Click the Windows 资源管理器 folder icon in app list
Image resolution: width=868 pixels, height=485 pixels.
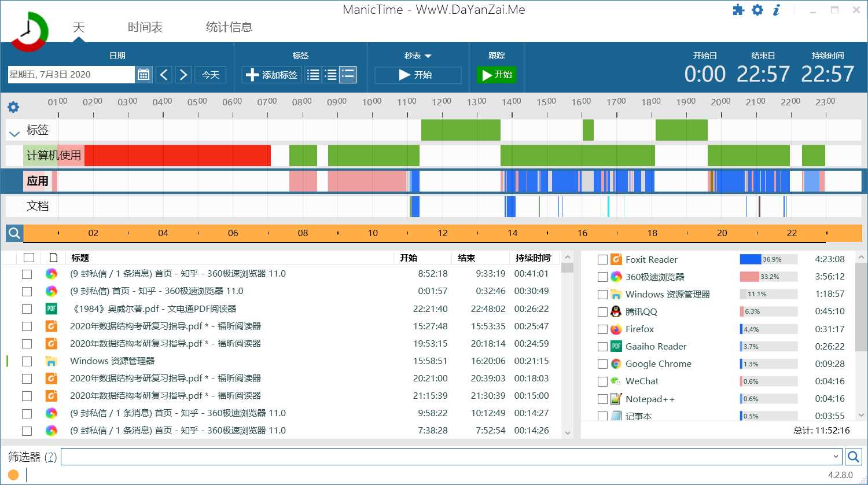coord(616,294)
